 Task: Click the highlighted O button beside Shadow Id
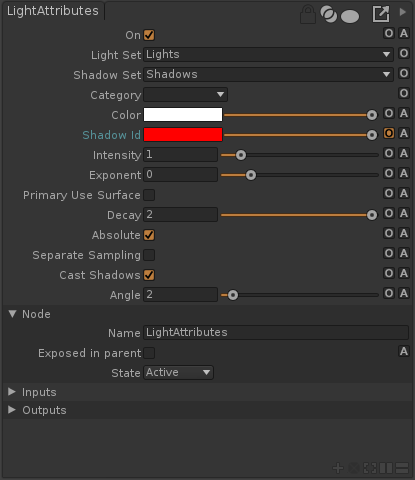(x=389, y=133)
